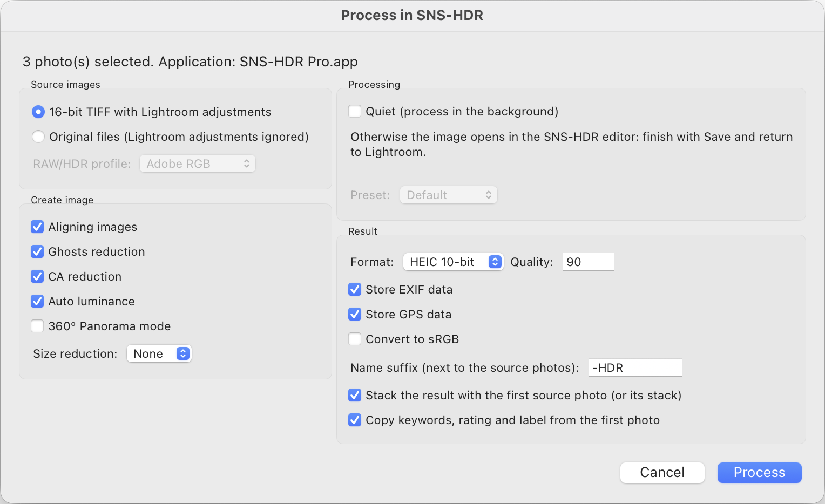Toggle Auto luminance checkbox
Image resolution: width=825 pixels, height=504 pixels.
[37, 301]
